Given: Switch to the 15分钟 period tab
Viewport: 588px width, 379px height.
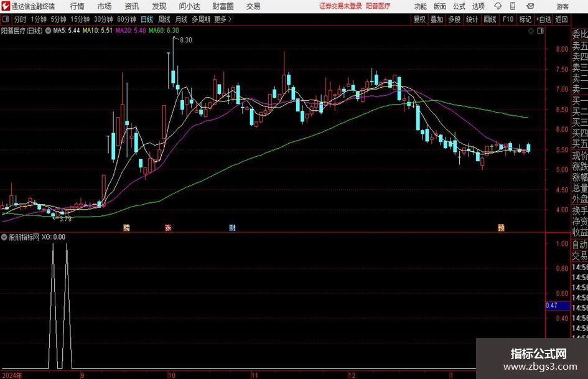Looking at the screenshot, I should (80, 19).
